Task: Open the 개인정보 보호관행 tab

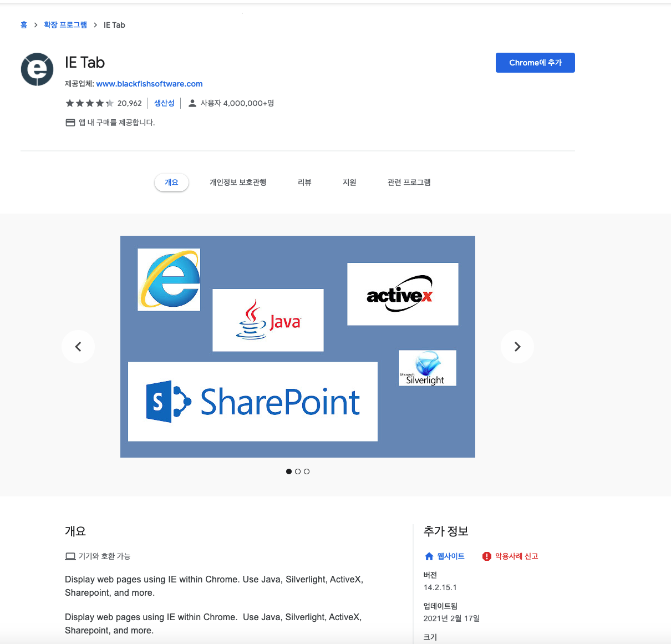Action: tap(238, 182)
